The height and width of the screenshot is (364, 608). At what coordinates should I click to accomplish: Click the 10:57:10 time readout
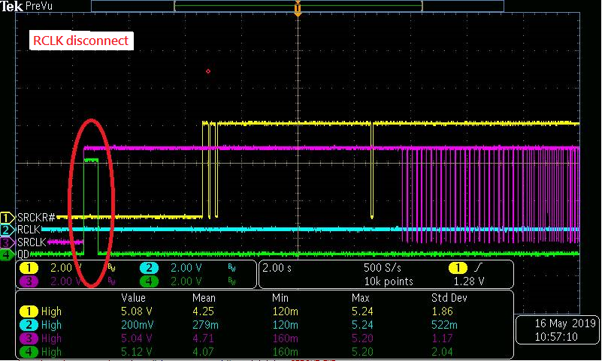click(556, 337)
